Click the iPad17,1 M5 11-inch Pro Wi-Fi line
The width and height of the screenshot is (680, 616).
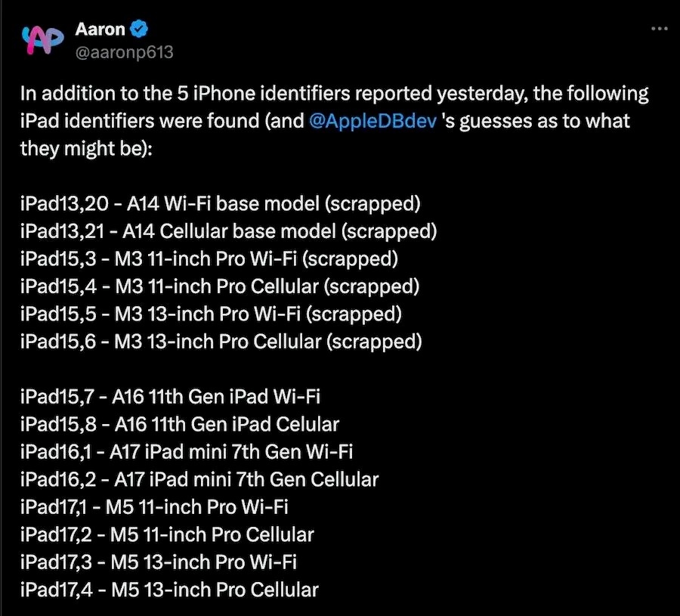[x=154, y=506]
